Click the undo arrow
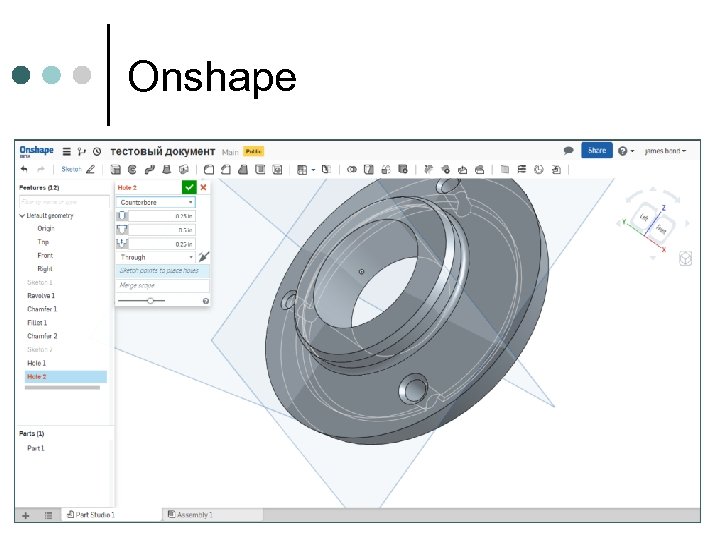 (24, 169)
